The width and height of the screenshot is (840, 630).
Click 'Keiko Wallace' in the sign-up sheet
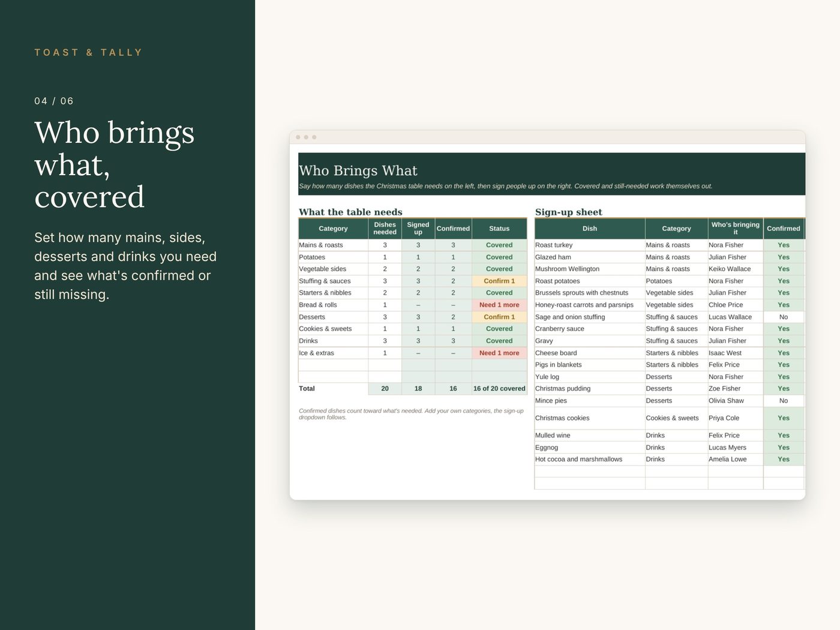coord(736,269)
